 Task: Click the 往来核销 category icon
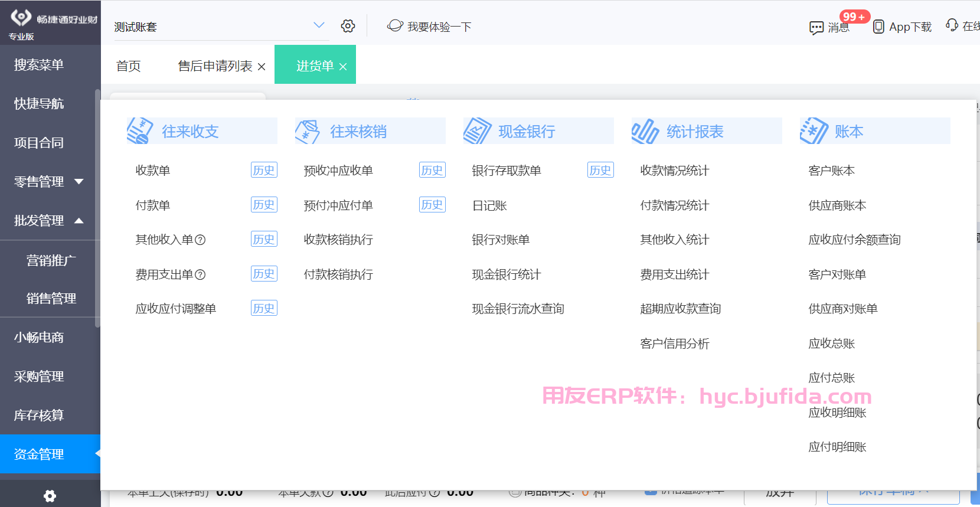click(x=308, y=132)
